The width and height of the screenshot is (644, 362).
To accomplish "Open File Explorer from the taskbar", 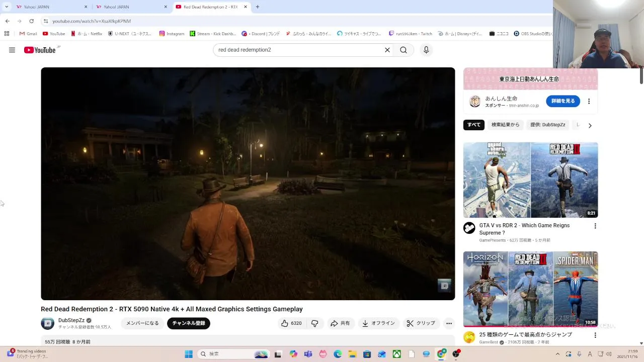I will point(352,354).
